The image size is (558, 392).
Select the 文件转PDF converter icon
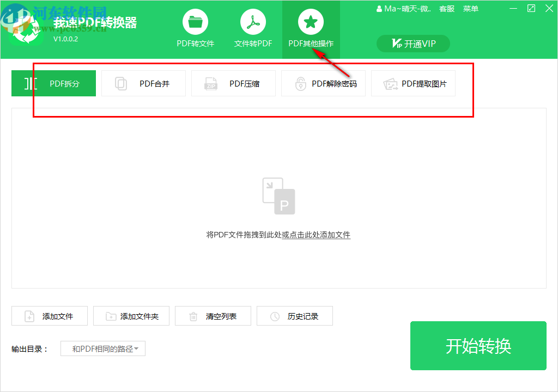coord(252,22)
